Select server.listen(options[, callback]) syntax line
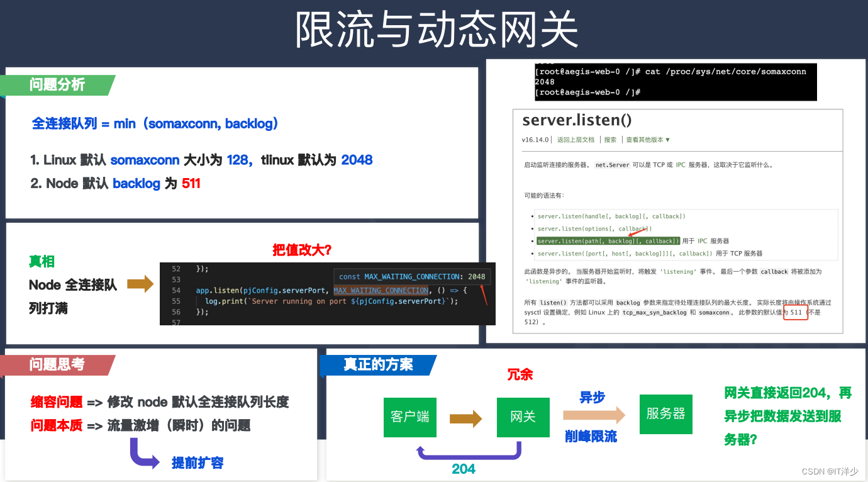 click(594, 229)
